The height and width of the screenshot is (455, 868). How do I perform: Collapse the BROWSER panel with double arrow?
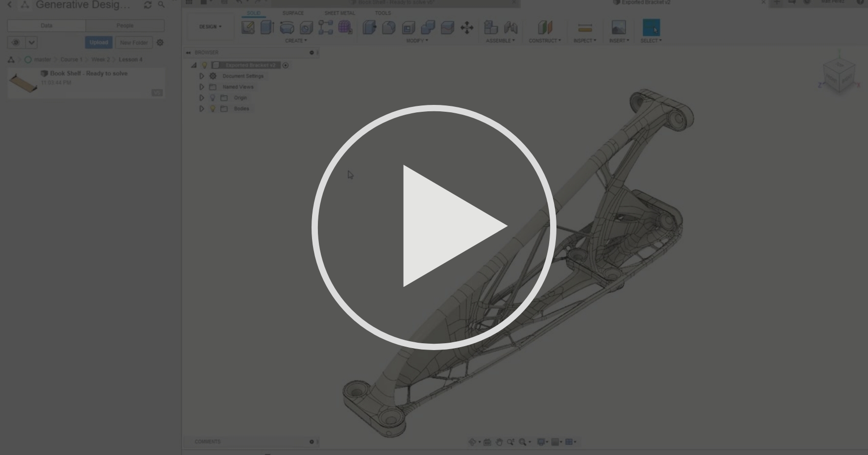188,52
